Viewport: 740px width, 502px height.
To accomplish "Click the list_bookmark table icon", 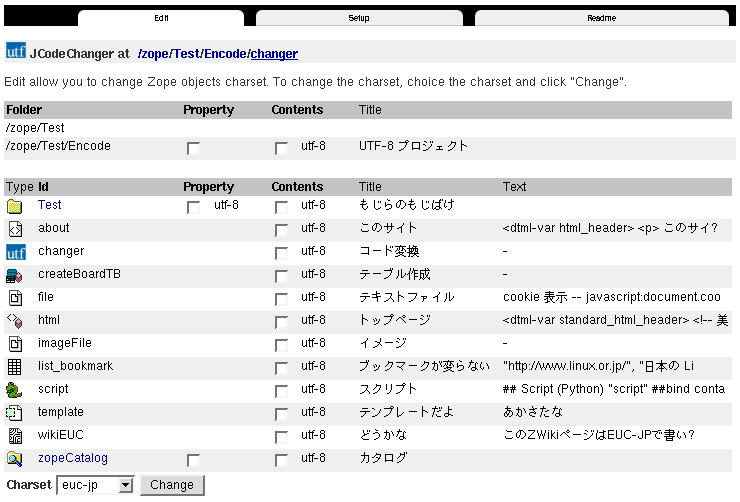I will click(x=15, y=367).
